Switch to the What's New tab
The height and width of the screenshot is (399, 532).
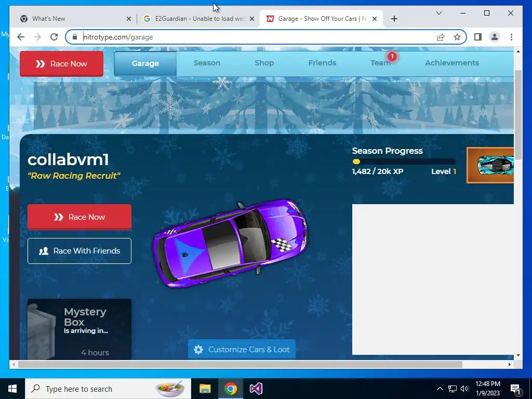(75, 19)
